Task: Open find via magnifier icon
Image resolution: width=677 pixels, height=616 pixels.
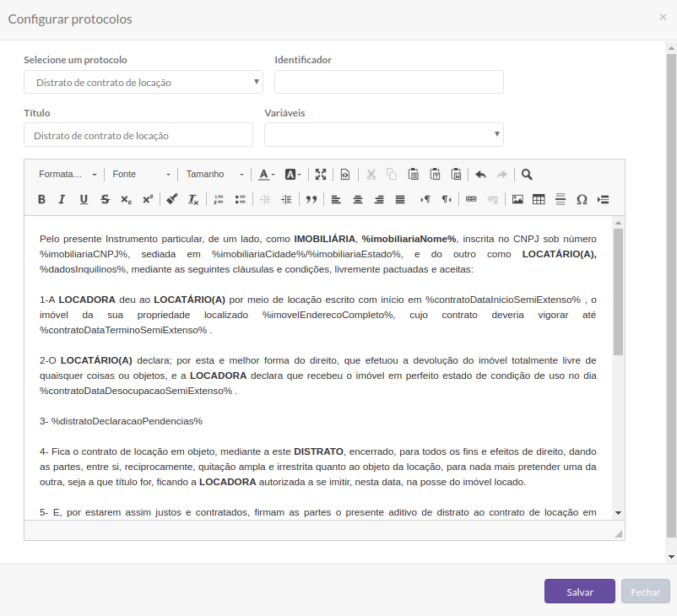Action: coord(527,174)
